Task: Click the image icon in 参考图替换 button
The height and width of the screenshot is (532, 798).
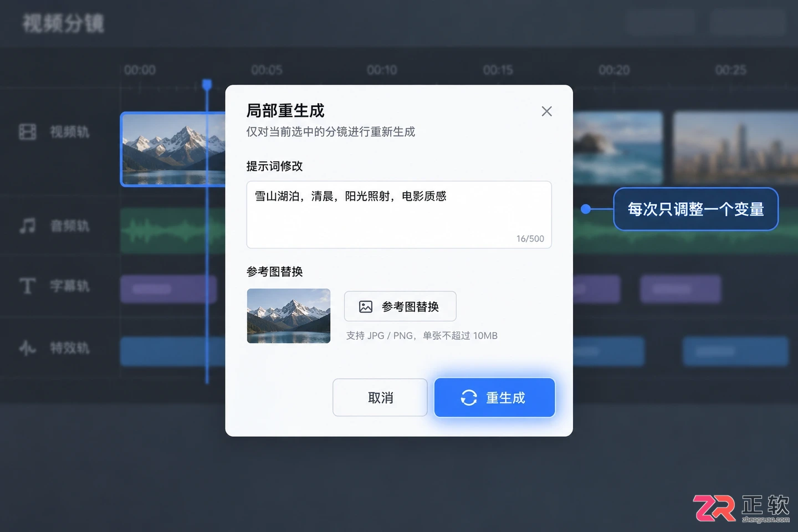Action: (x=366, y=306)
